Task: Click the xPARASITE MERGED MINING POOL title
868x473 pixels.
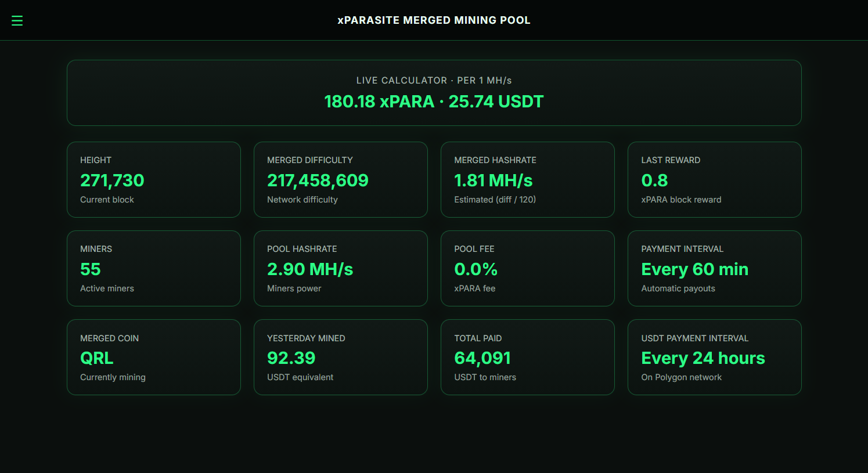Action: [x=434, y=20]
